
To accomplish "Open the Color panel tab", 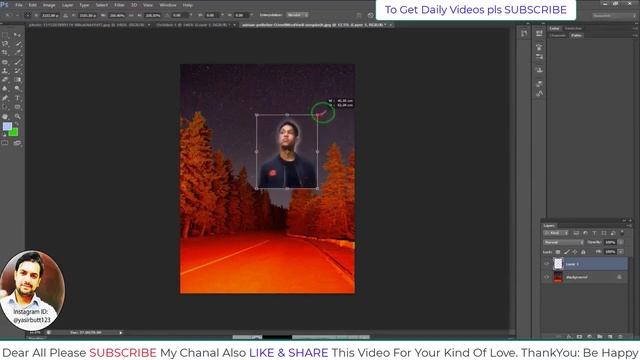I will pyautogui.click(x=554, y=28).
